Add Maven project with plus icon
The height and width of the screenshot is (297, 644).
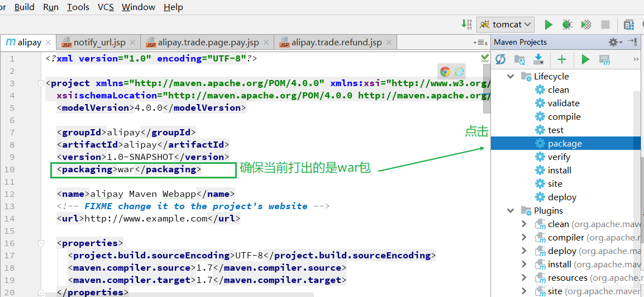point(561,60)
